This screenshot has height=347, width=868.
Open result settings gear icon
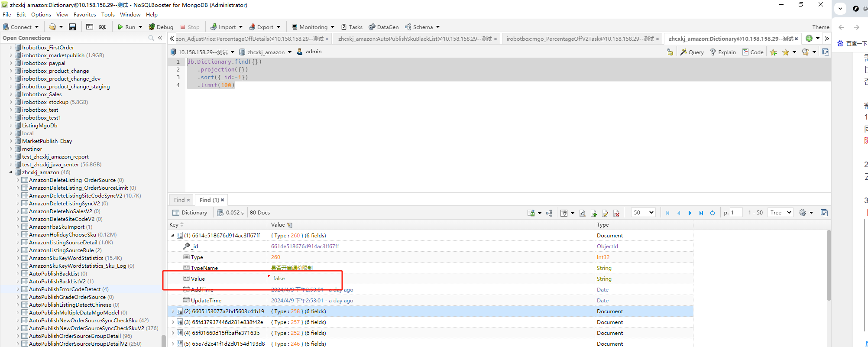tap(803, 213)
